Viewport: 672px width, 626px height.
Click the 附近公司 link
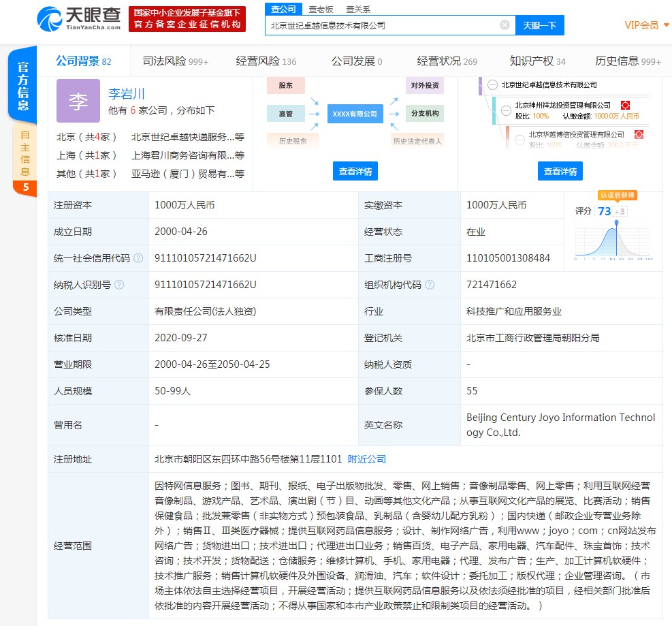pos(367,459)
